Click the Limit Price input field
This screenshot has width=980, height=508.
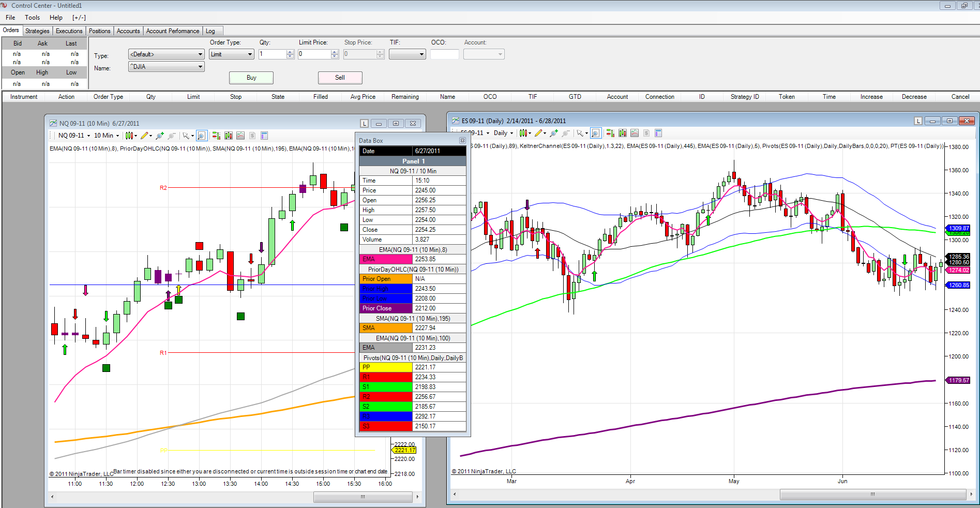click(x=314, y=54)
